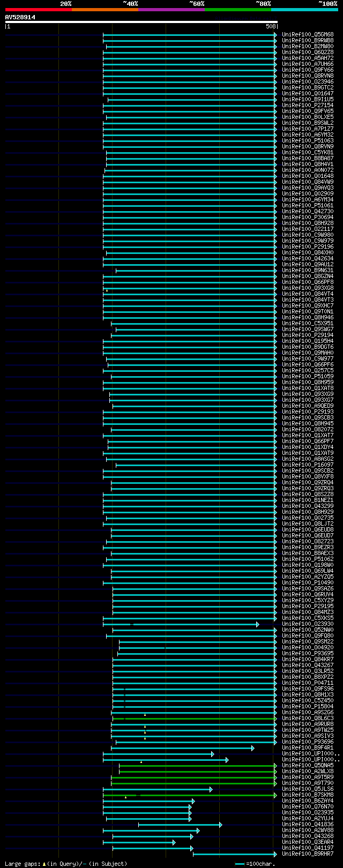
Task: Click the cyan ~100% identity color bar
Action: coord(304,10)
